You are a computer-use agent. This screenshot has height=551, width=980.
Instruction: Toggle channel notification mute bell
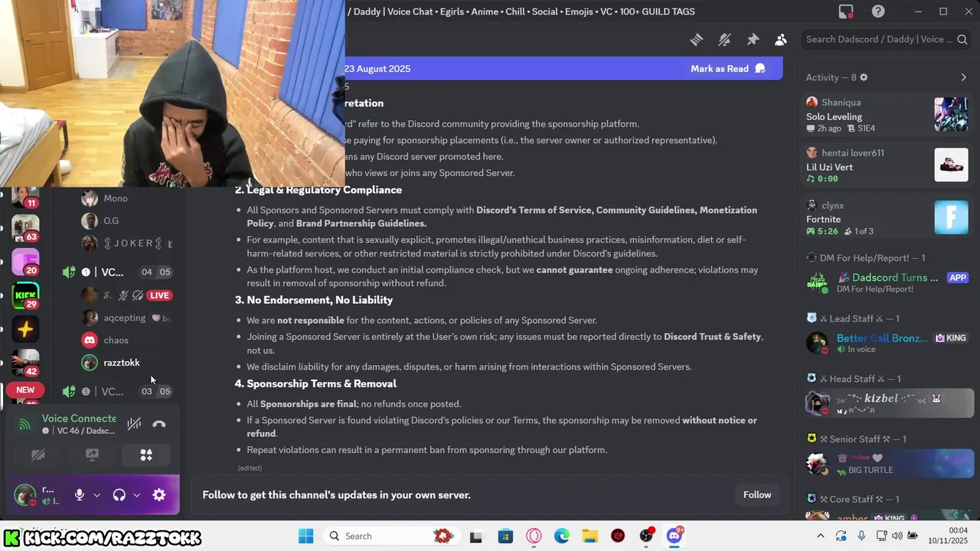point(724,40)
